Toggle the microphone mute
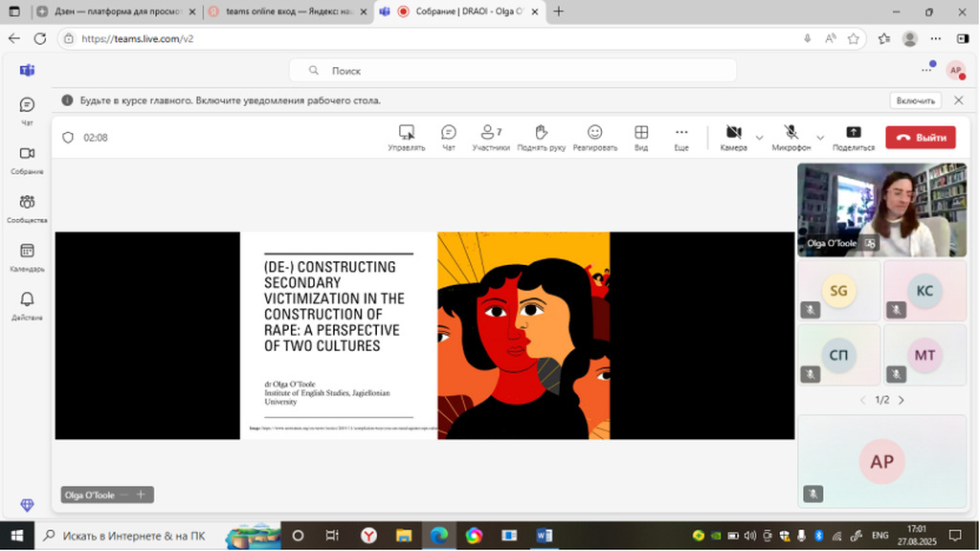Viewport: 980px width, 551px height. tap(791, 137)
